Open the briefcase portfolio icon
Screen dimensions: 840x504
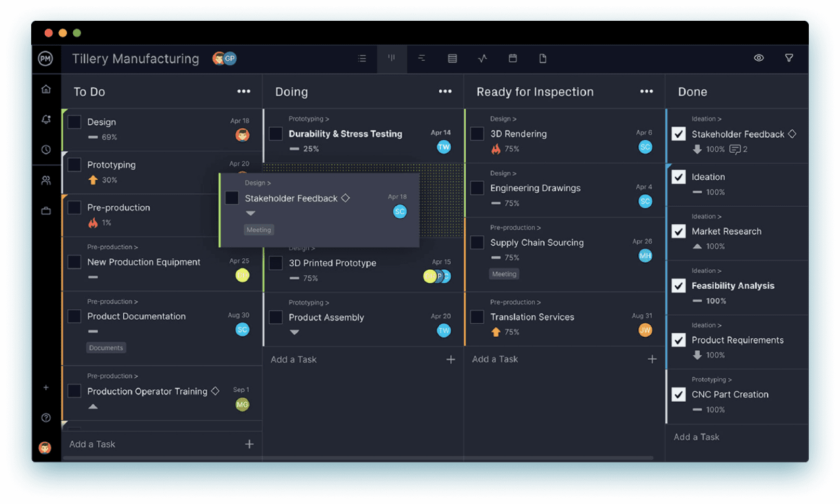pos(46,210)
